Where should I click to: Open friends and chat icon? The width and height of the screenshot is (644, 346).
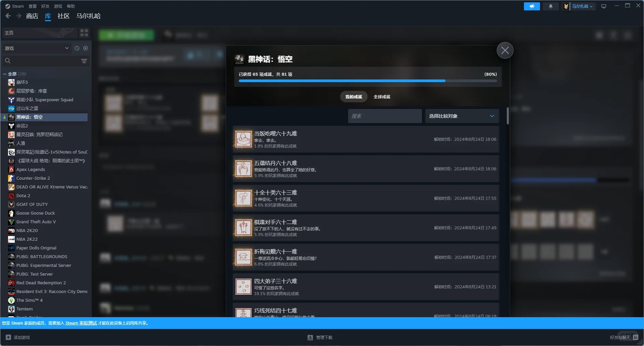tap(636, 337)
